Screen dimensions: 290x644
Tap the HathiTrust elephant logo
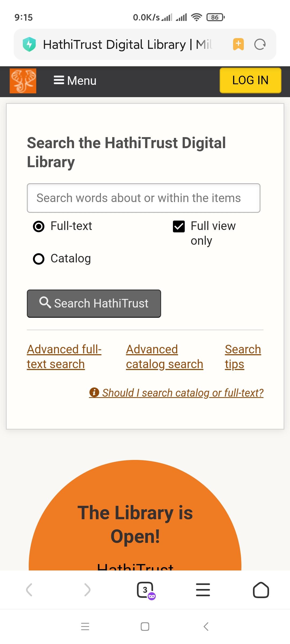[23, 81]
